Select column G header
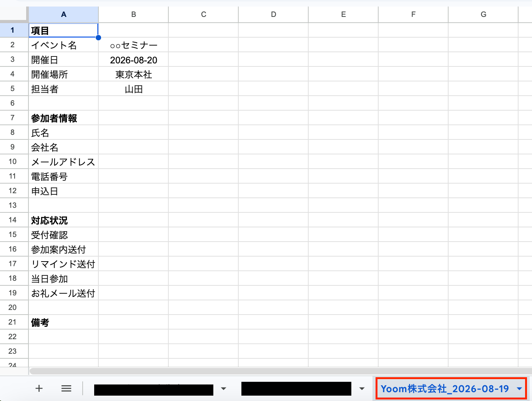The width and height of the screenshot is (532, 401). coord(483,15)
